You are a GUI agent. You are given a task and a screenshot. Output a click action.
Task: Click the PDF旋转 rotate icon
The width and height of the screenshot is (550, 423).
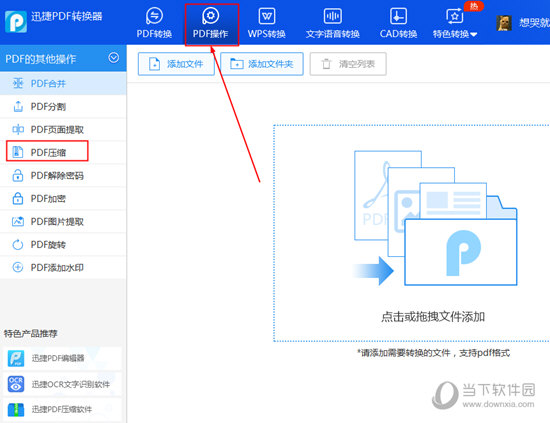click(18, 244)
